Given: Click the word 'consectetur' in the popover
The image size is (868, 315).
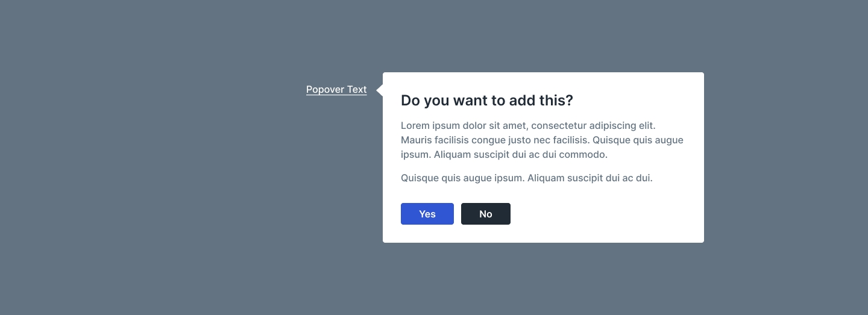Looking at the screenshot, I should (559, 126).
